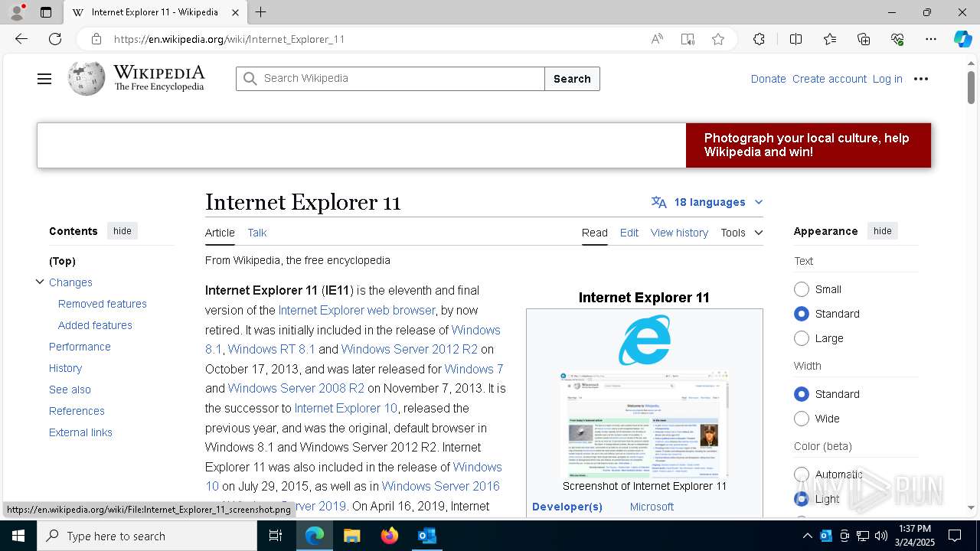The image size is (980, 551).
Task: Launch Firefox from the taskbar
Action: [390, 536]
